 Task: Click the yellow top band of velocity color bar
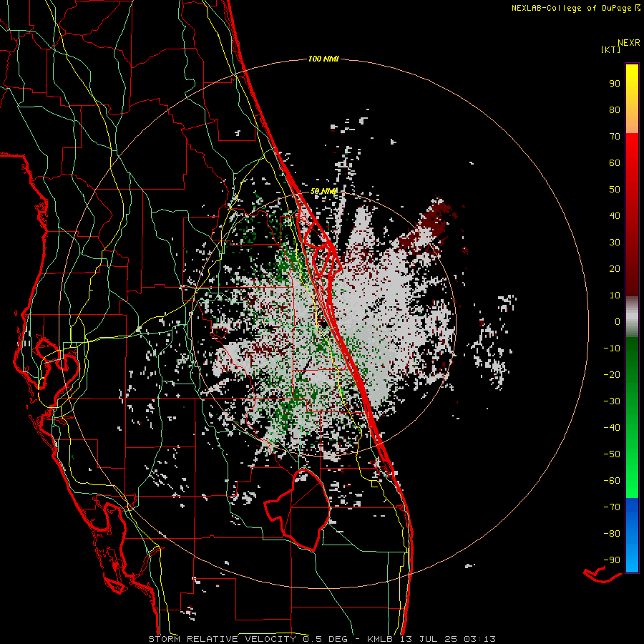(x=632, y=99)
